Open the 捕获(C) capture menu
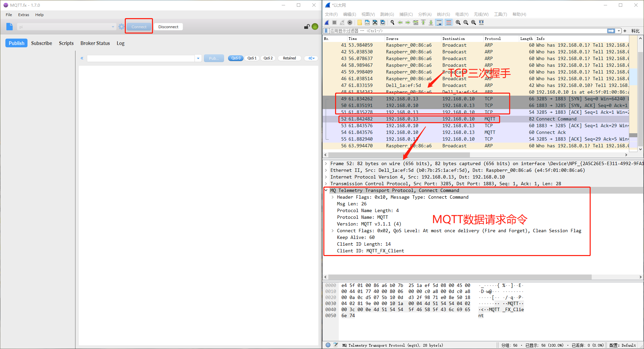The height and width of the screenshot is (349, 644). 406,14
